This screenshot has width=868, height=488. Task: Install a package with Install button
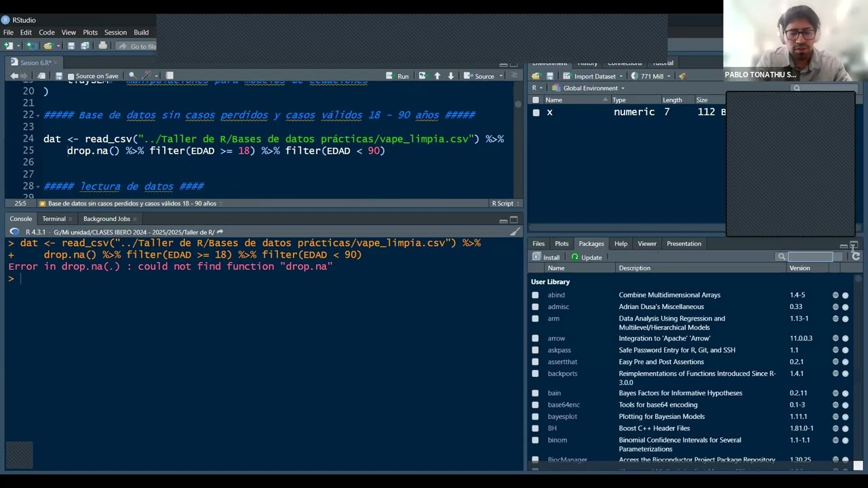coord(546,258)
